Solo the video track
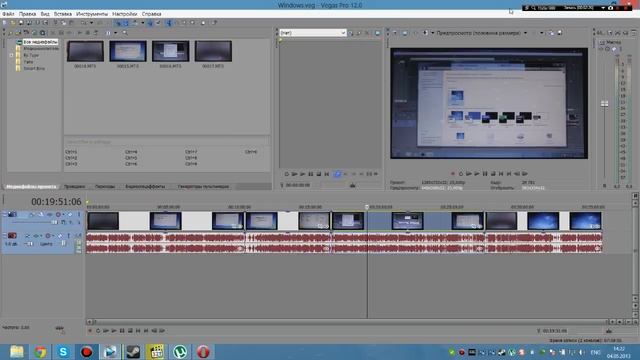The height and width of the screenshot is (360, 640). click(79, 214)
